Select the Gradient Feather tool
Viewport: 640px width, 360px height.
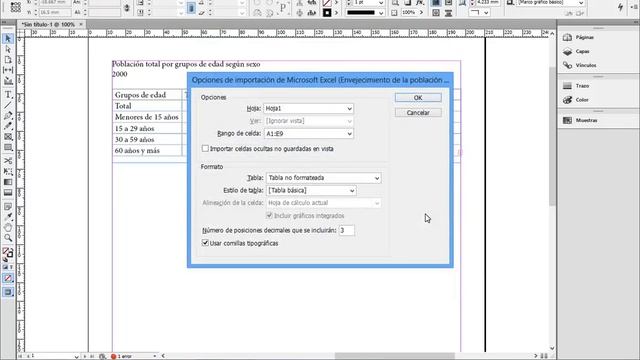(x=8, y=193)
